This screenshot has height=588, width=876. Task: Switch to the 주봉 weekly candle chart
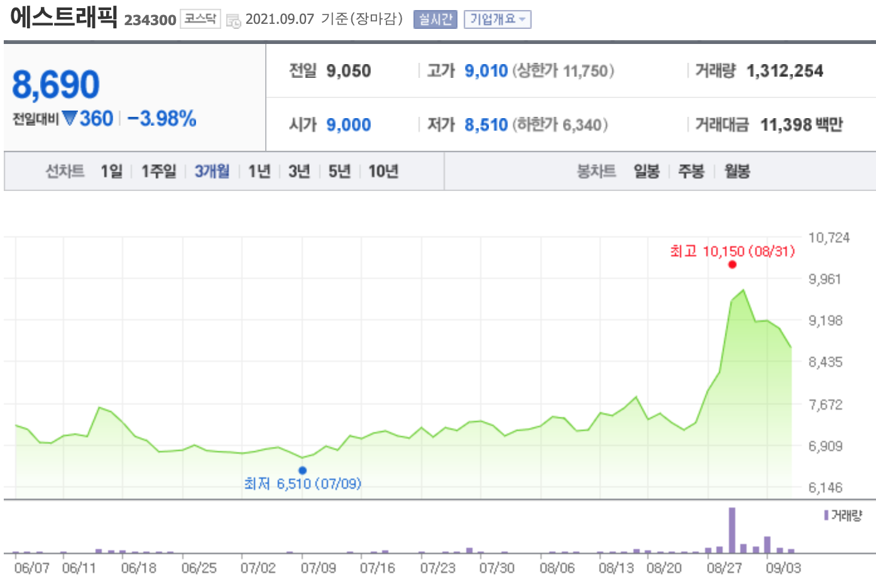(691, 171)
